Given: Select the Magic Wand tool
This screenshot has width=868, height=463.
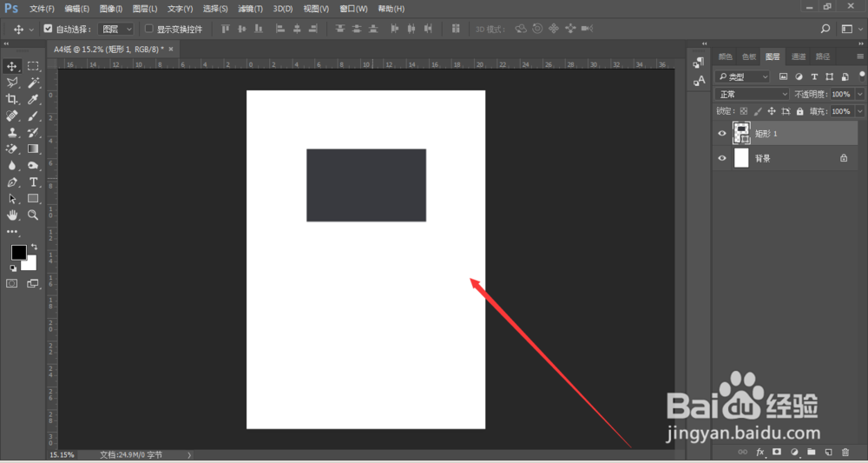Looking at the screenshot, I should tap(33, 83).
